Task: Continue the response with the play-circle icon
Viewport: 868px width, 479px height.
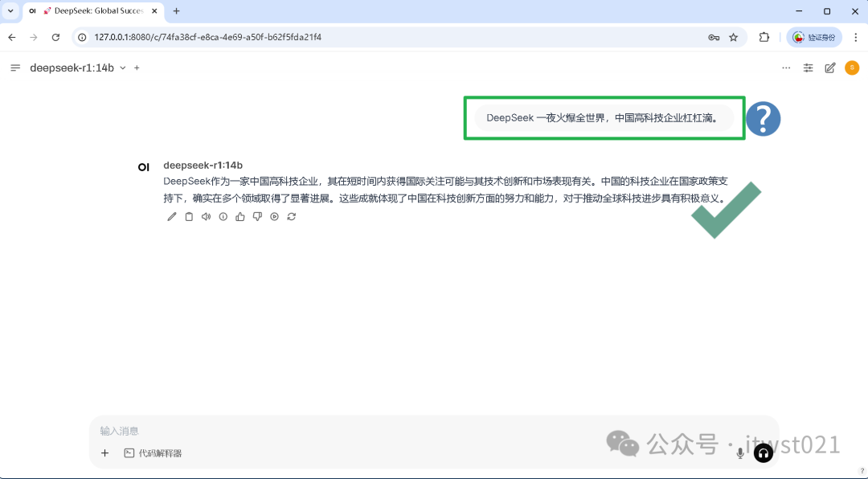Action: [x=274, y=216]
